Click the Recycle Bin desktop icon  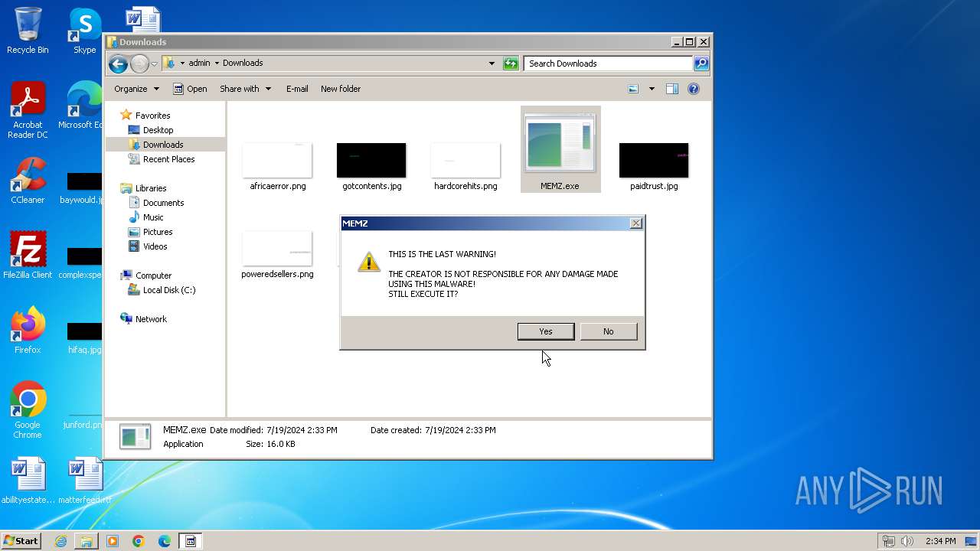pos(28,31)
